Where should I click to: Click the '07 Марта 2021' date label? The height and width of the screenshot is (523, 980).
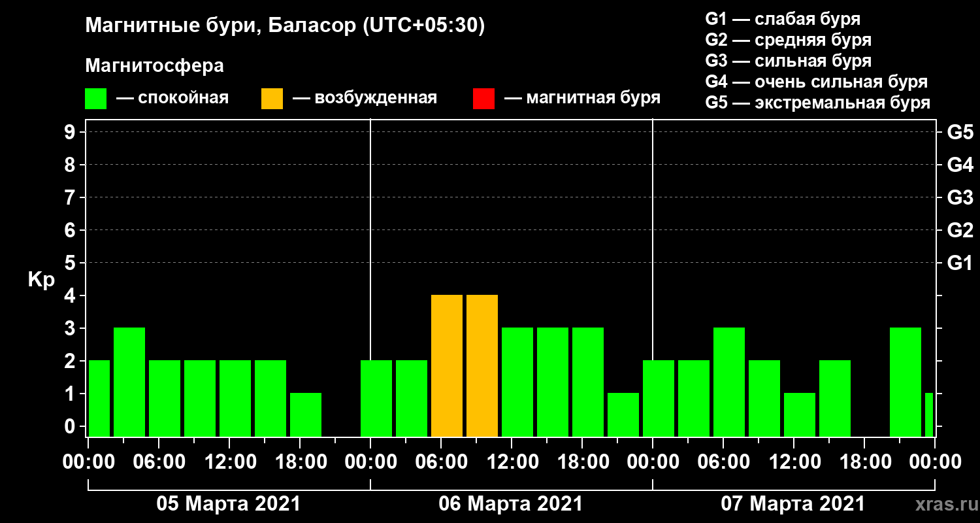(x=792, y=504)
